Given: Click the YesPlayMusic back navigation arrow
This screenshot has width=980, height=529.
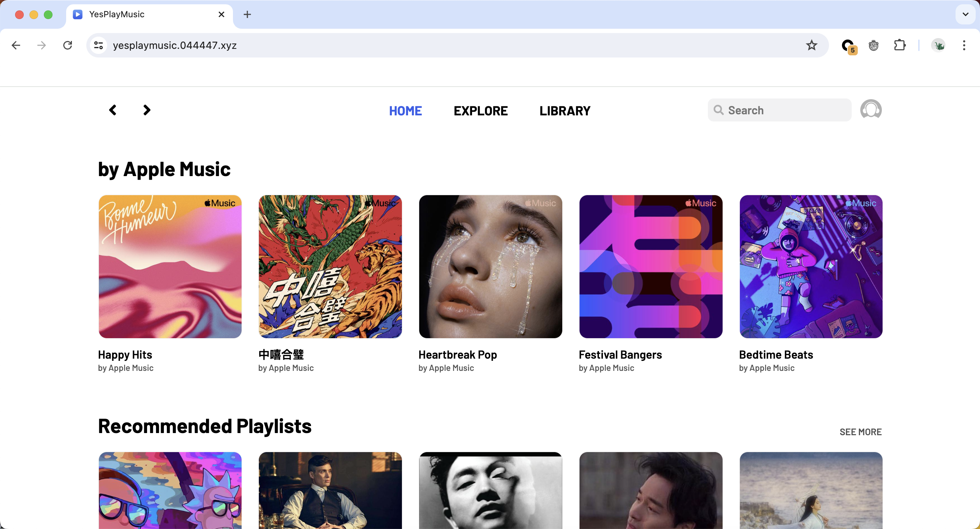Looking at the screenshot, I should (x=113, y=110).
